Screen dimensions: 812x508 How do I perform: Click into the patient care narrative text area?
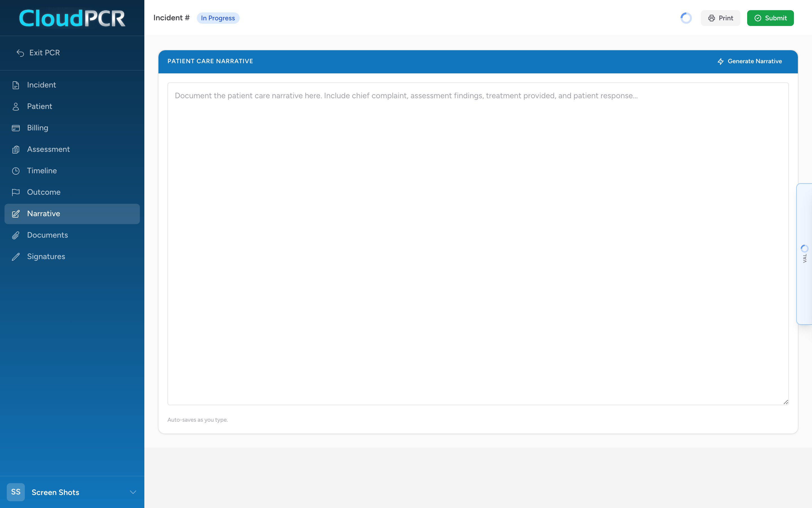[x=478, y=244]
